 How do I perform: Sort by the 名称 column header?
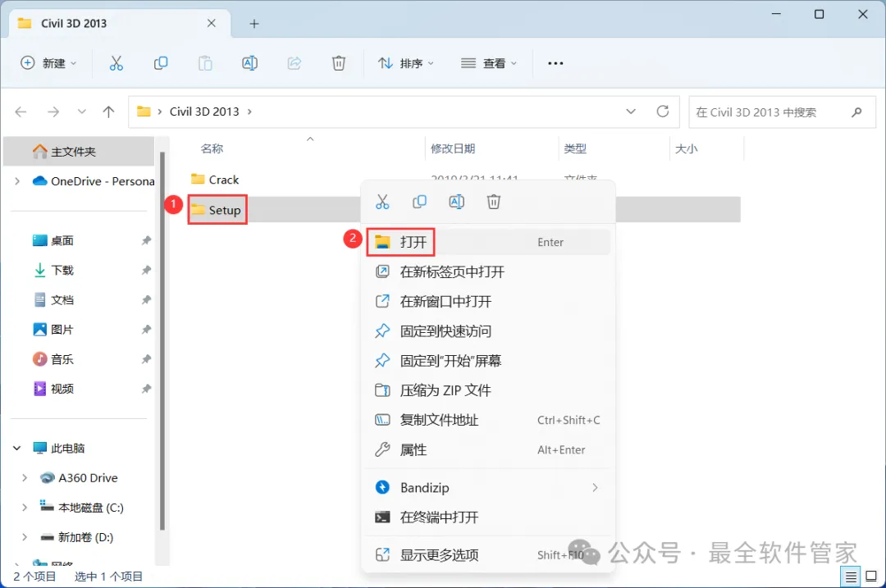212,148
